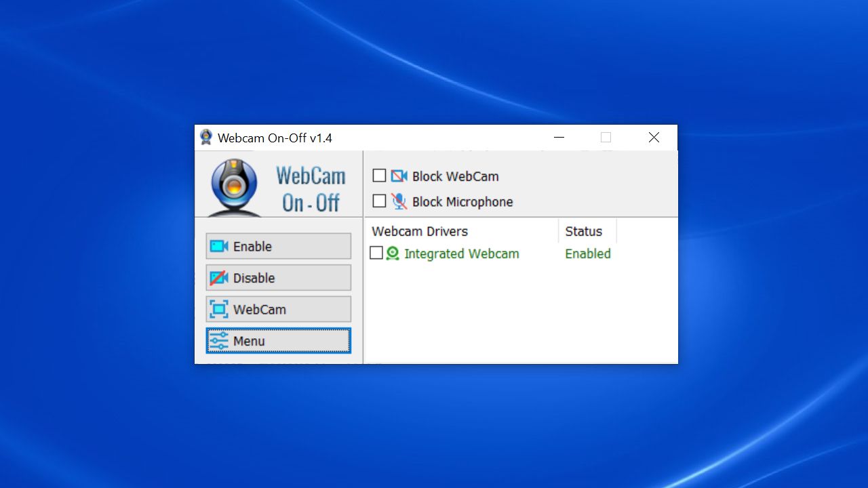Click the crossed-out microphone icon beside Block Microphone
The width and height of the screenshot is (868, 488).
tap(399, 201)
